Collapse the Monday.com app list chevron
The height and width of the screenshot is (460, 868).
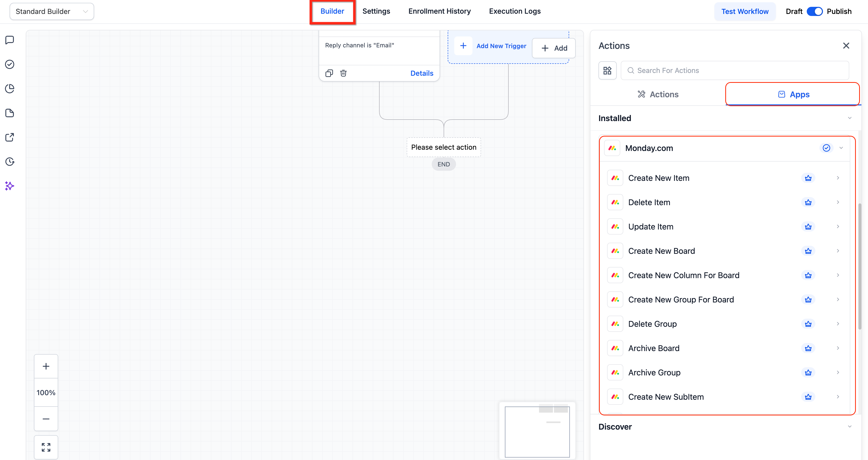pos(841,148)
